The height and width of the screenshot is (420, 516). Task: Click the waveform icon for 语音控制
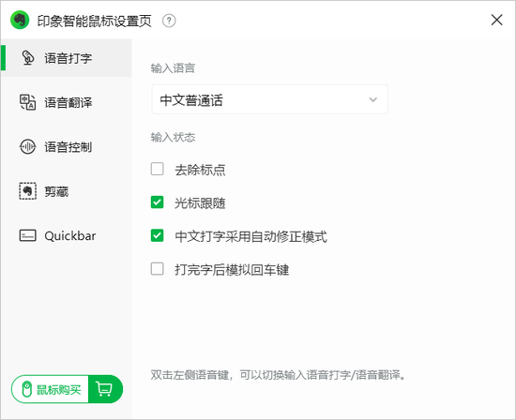click(x=27, y=146)
